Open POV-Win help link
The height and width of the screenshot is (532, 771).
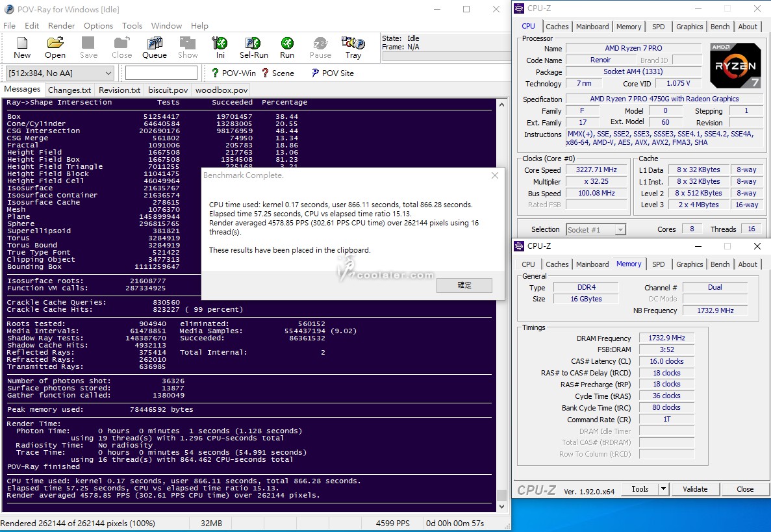coord(234,73)
